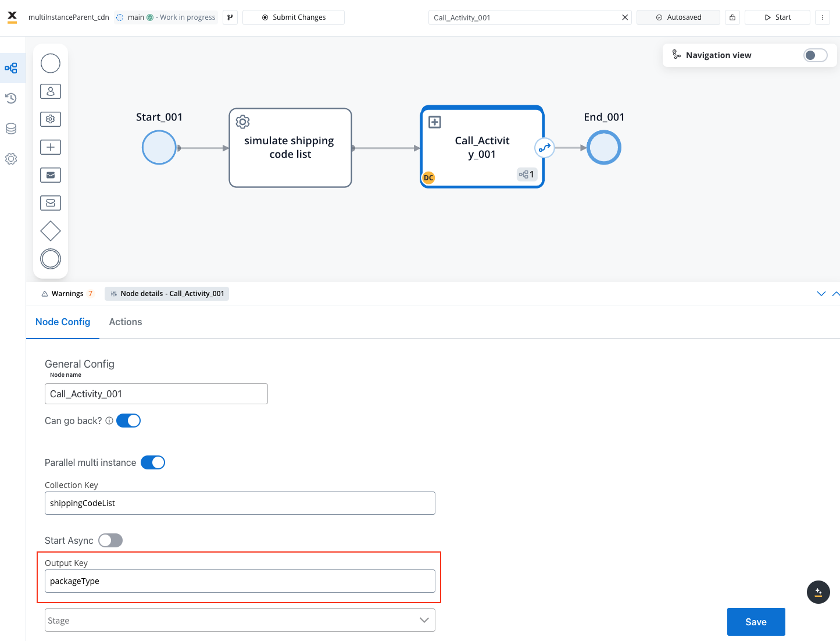
Task: Select the start event node in palette
Action: pos(51,63)
